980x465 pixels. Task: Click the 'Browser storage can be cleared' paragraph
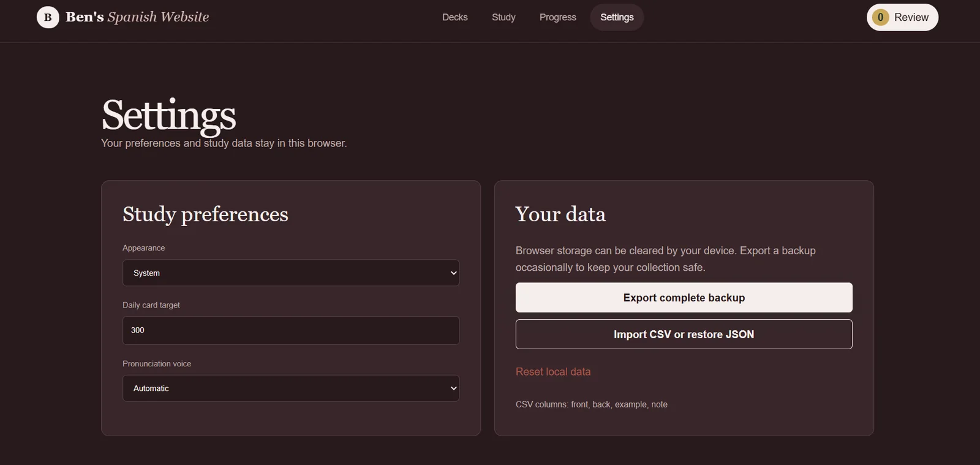coord(666,259)
